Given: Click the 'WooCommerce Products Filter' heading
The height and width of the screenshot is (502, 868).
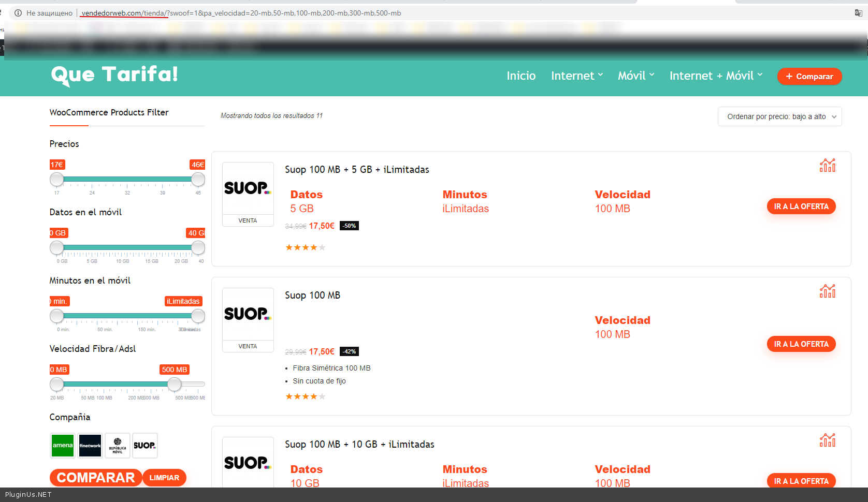Looking at the screenshot, I should pyautogui.click(x=109, y=113).
